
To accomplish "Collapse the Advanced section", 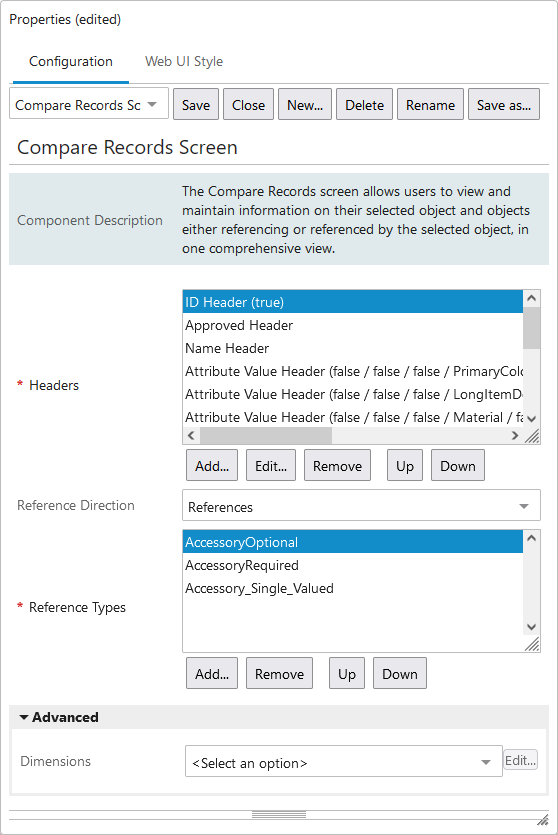I will click(x=59, y=717).
